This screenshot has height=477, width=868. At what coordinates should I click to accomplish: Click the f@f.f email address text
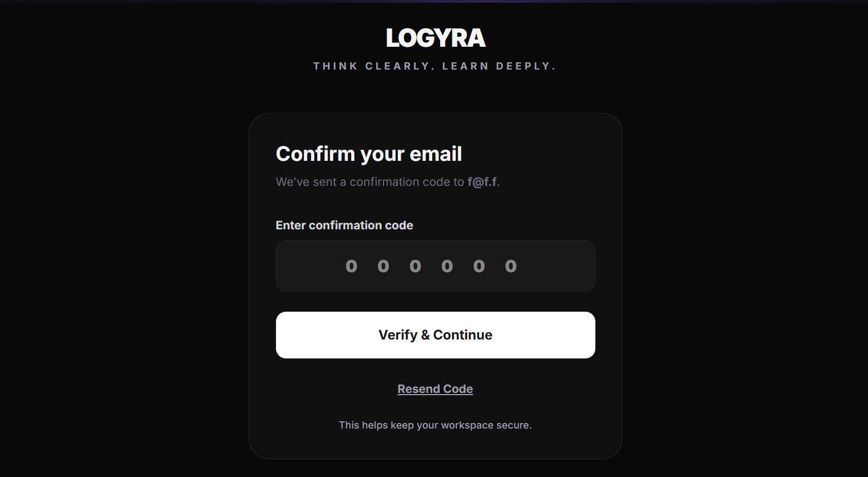[482, 182]
